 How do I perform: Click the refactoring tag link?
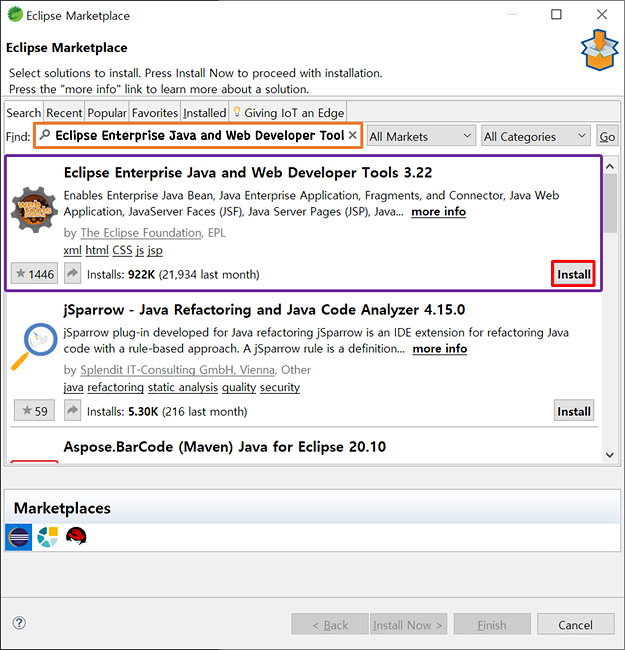coord(116,387)
